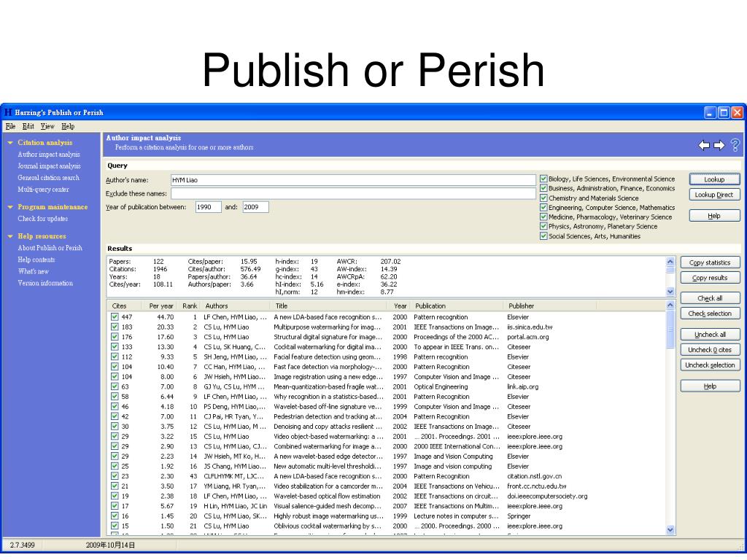Toggle Engineering, Computer Science, Mathematics checkbox

click(543, 207)
